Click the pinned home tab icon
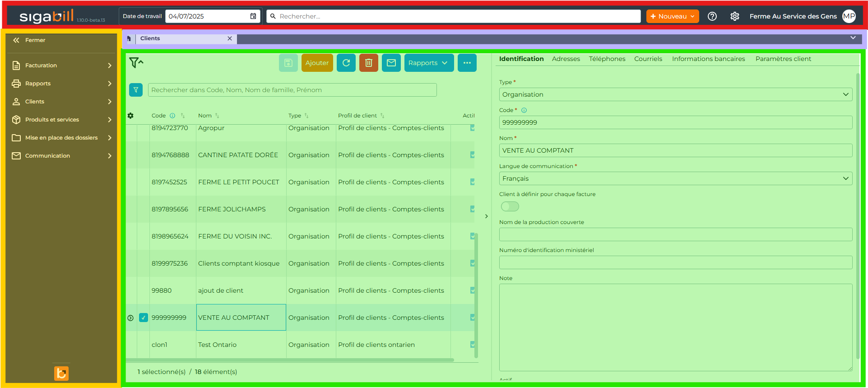The width and height of the screenshot is (868, 388). tap(129, 38)
